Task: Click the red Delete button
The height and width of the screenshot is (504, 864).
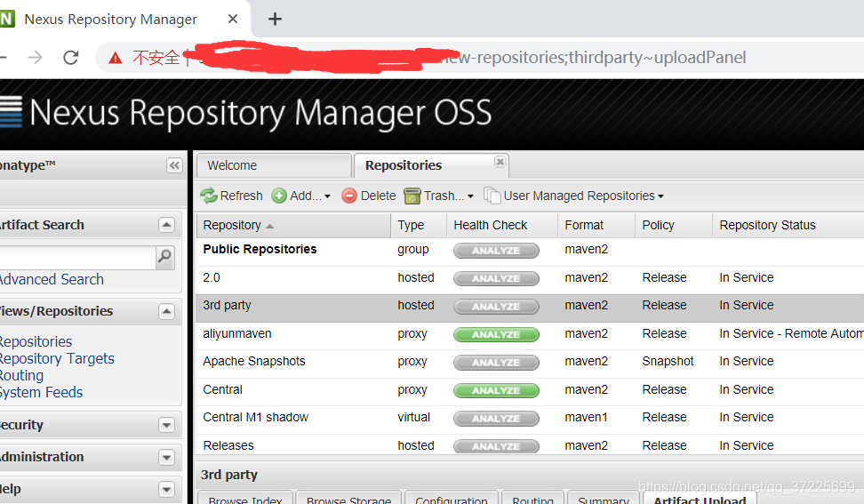Action: pyautogui.click(x=368, y=196)
